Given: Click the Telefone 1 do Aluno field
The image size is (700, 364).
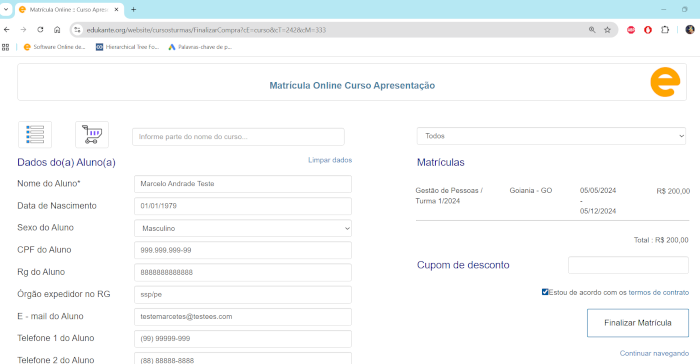Looking at the screenshot, I should click(243, 339).
